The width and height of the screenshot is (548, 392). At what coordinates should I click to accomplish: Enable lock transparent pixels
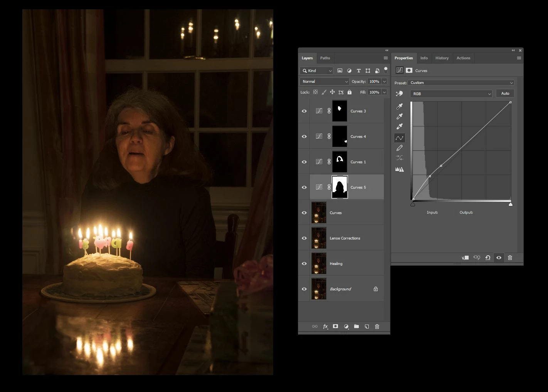point(315,92)
